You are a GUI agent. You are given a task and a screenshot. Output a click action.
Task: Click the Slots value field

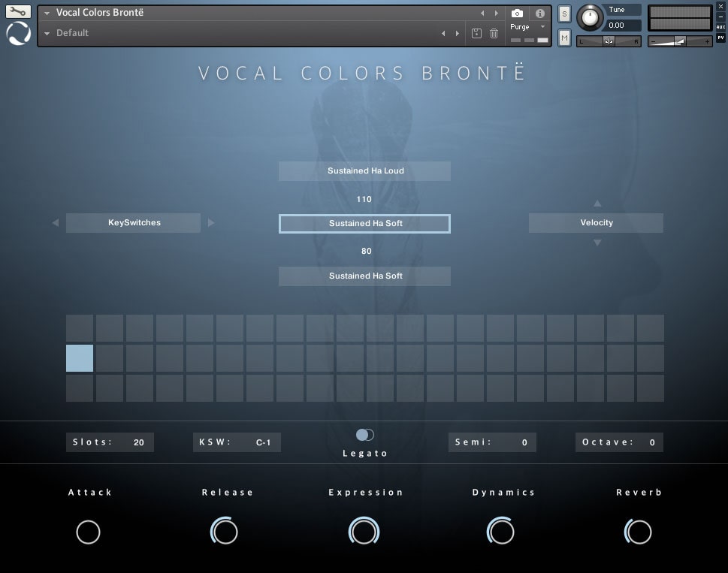110,442
